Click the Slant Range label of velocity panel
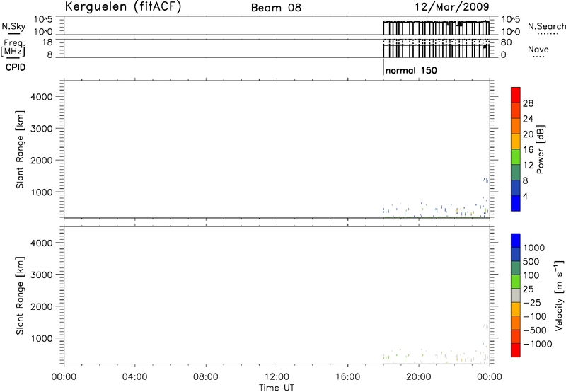The image size is (566, 392). (20, 296)
